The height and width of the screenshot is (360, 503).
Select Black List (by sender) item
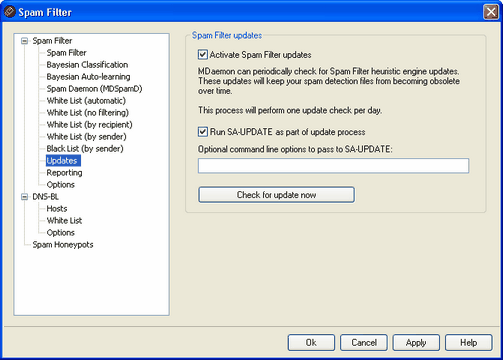pos(85,149)
